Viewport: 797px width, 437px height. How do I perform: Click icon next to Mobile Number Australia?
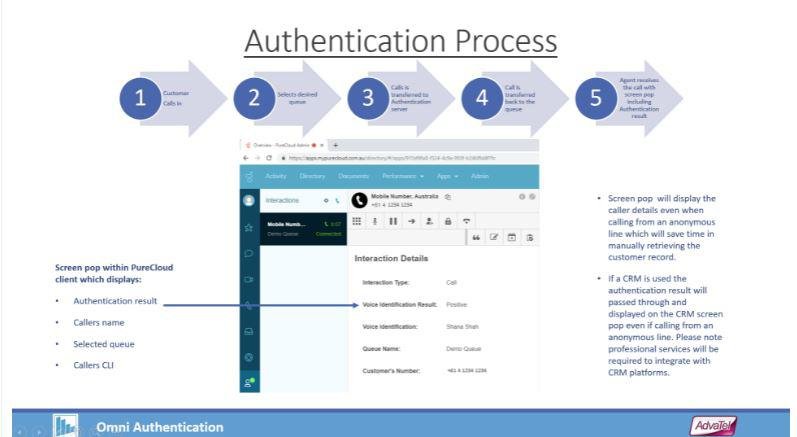click(447, 196)
